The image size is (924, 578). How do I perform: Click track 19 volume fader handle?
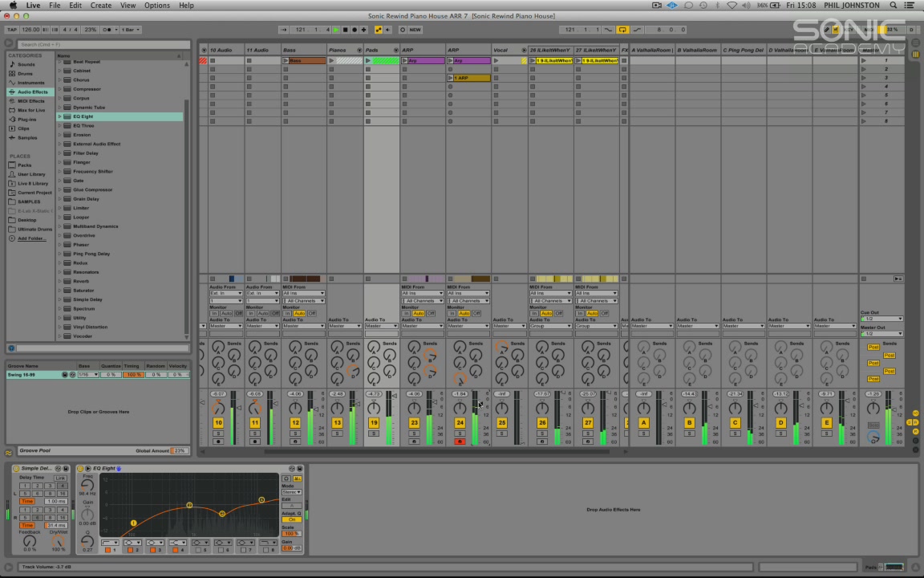click(x=395, y=396)
